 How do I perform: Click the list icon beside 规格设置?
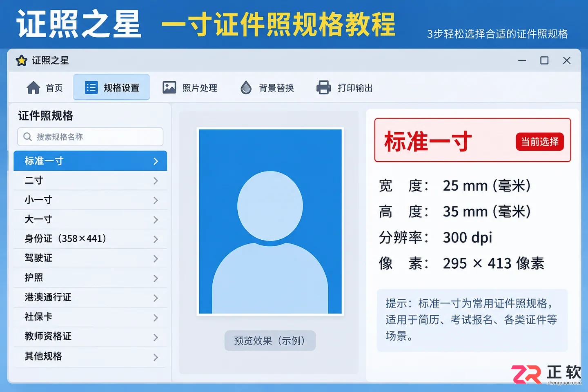point(91,87)
